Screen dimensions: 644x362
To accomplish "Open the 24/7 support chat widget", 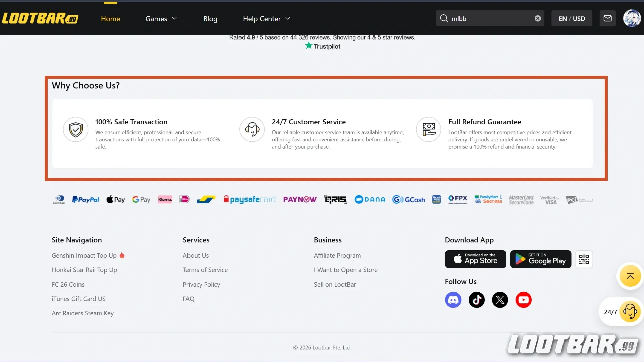I will (622, 312).
